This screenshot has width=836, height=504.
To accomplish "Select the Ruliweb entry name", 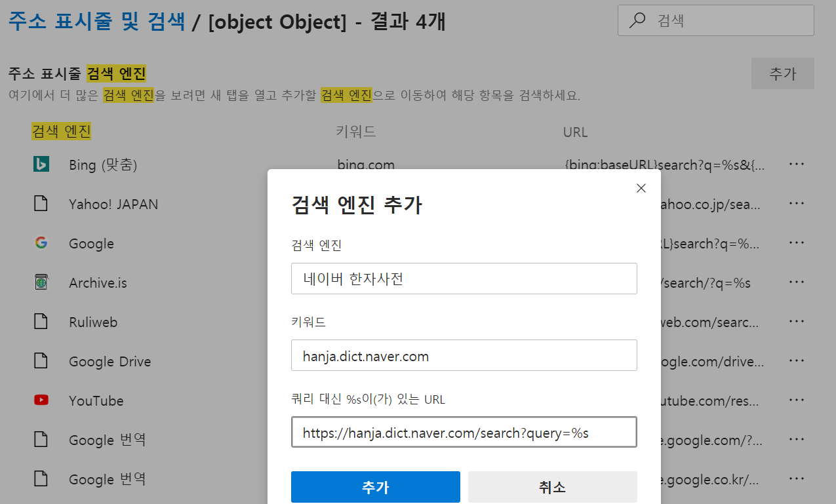I will click(x=93, y=322).
